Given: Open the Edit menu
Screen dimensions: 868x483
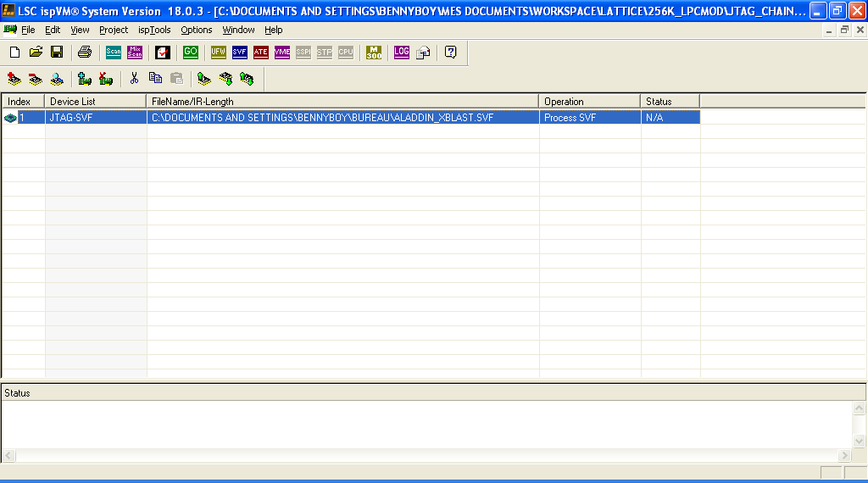Looking at the screenshot, I should point(53,30).
